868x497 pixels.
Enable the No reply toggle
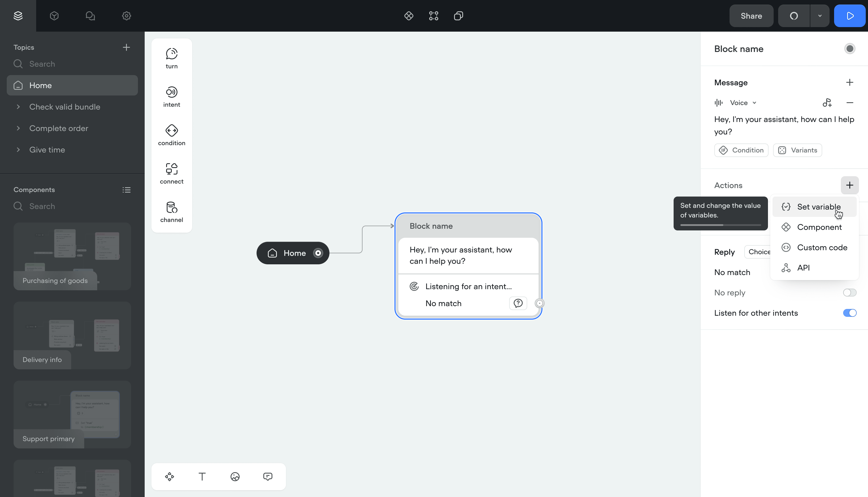point(849,293)
